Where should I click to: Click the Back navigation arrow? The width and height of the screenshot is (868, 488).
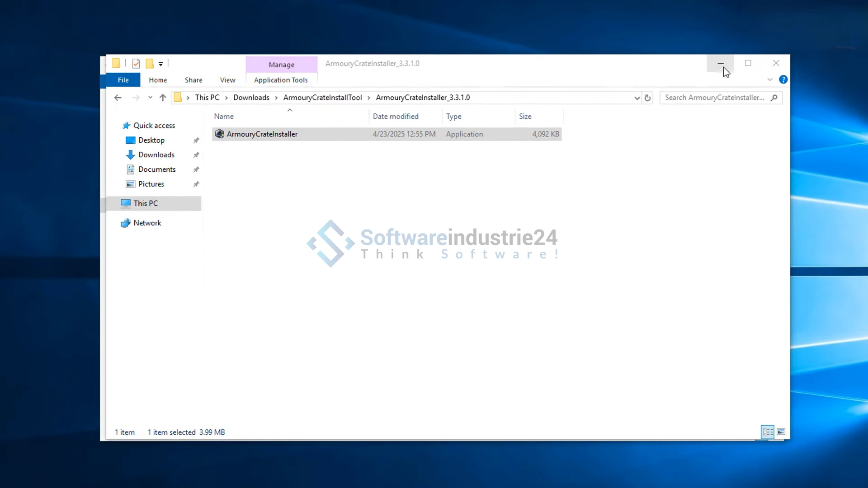pos(118,98)
